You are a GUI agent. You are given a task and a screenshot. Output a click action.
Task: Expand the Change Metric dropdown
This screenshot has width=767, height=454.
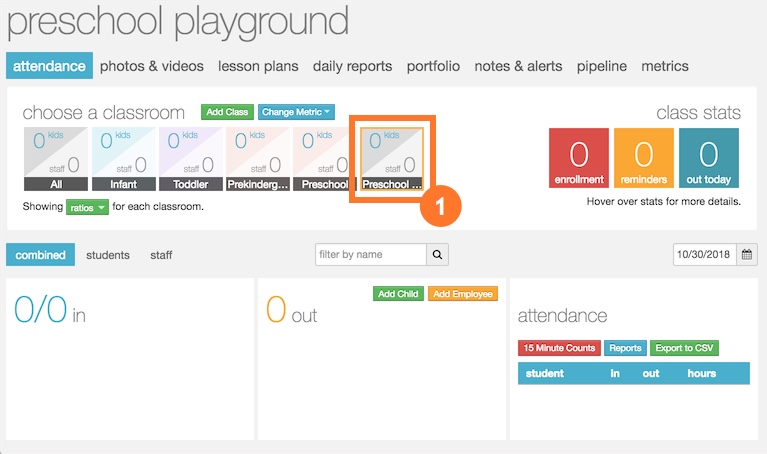click(296, 112)
